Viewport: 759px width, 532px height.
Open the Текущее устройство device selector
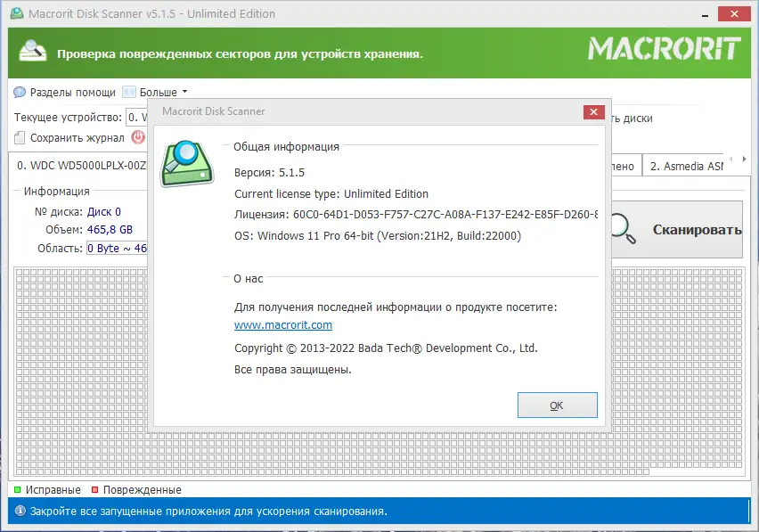point(138,116)
